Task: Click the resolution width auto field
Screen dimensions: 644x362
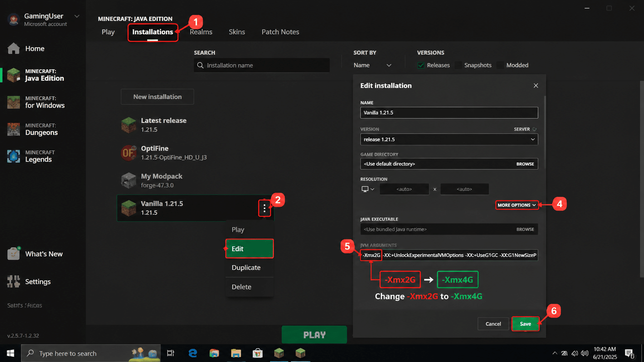Action: (x=404, y=189)
